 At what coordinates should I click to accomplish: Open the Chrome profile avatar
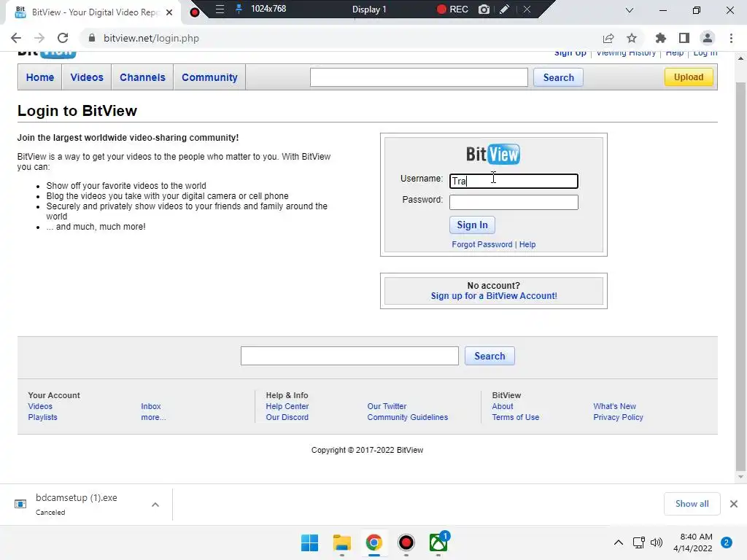coord(708,38)
